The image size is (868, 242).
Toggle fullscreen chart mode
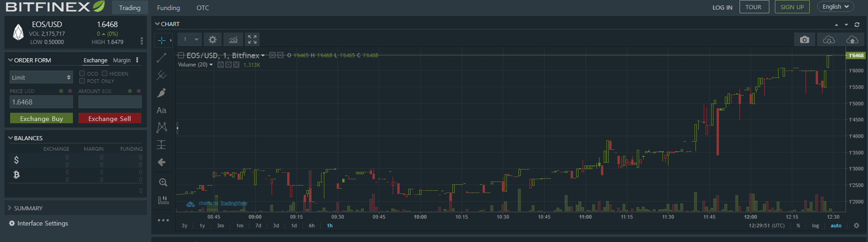click(x=252, y=40)
